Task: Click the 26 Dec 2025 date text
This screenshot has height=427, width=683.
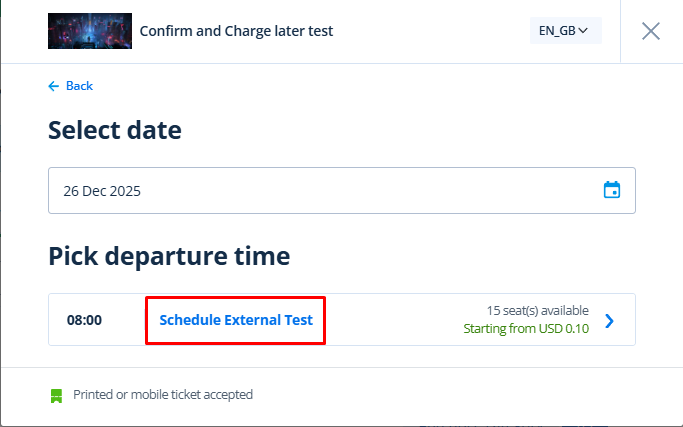Action: pyautogui.click(x=102, y=190)
